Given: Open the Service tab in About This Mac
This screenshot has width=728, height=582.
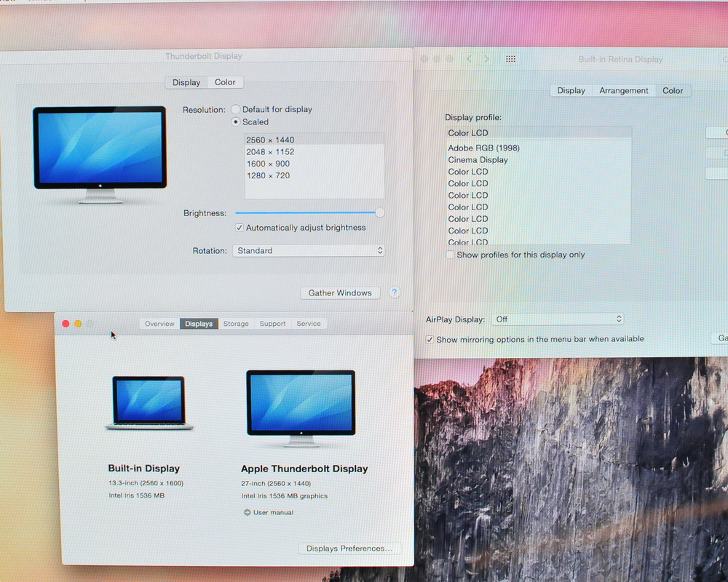Looking at the screenshot, I should click(x=308, y=324).
